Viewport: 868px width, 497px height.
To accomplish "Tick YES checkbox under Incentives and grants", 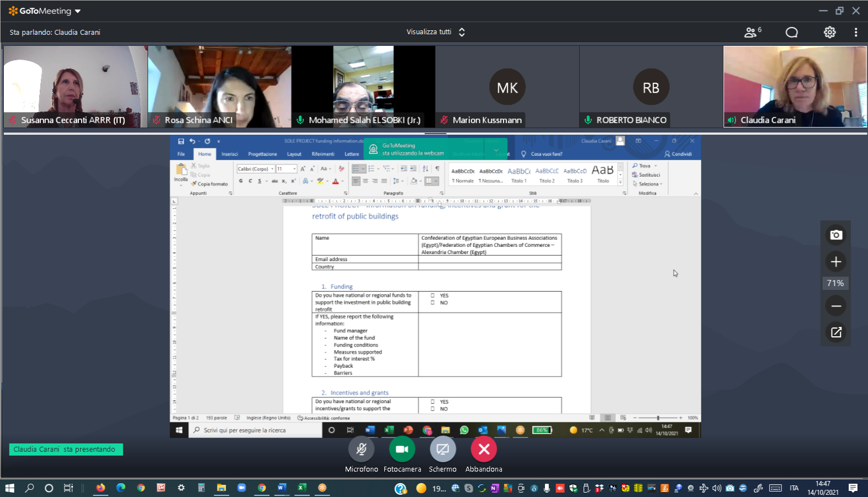I will 432,401.
